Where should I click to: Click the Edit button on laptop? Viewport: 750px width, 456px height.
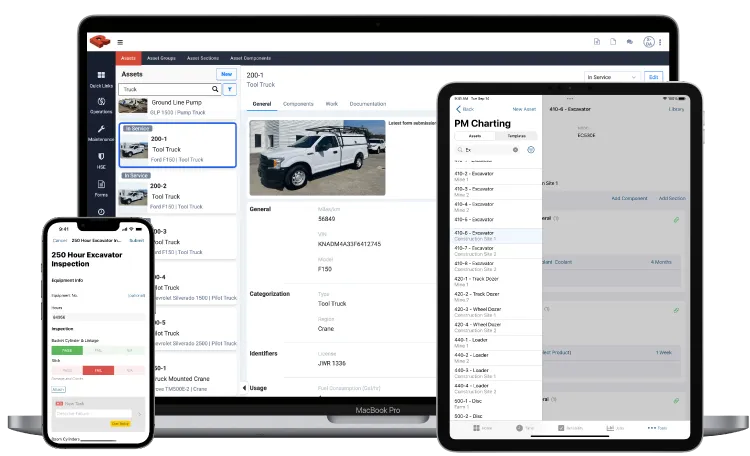pyautogui.click(x=653, y=77)
